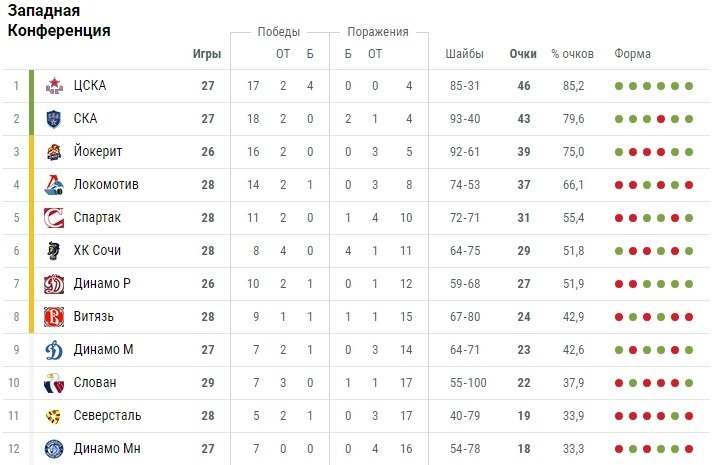Click the Победы column group header

coord(278,32)
